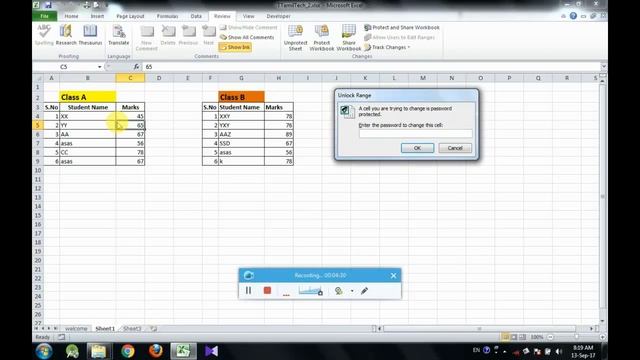Click the formula bar showing 65
Viewport: 640px width, 360px height.
click(371, 67)
